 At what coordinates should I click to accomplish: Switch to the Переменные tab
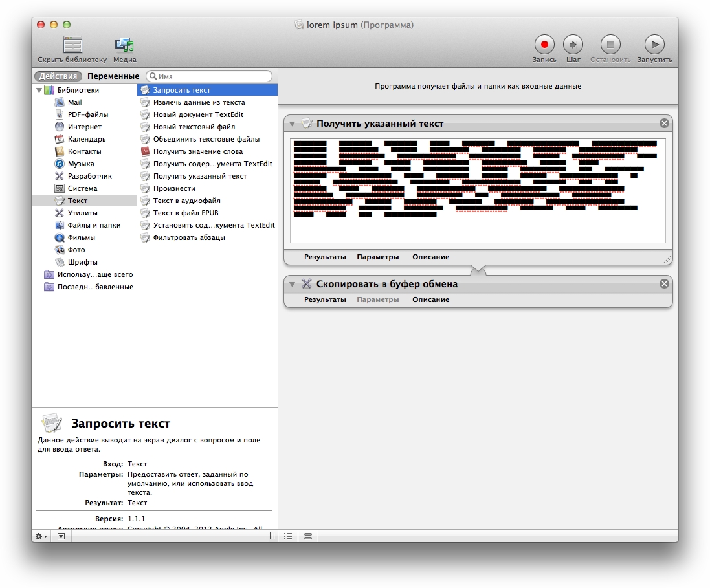click(x=113, y=76)
